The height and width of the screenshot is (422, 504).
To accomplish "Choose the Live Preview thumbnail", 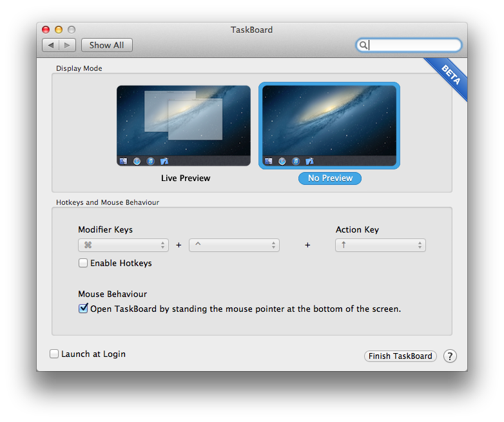I will coord(184,126).
